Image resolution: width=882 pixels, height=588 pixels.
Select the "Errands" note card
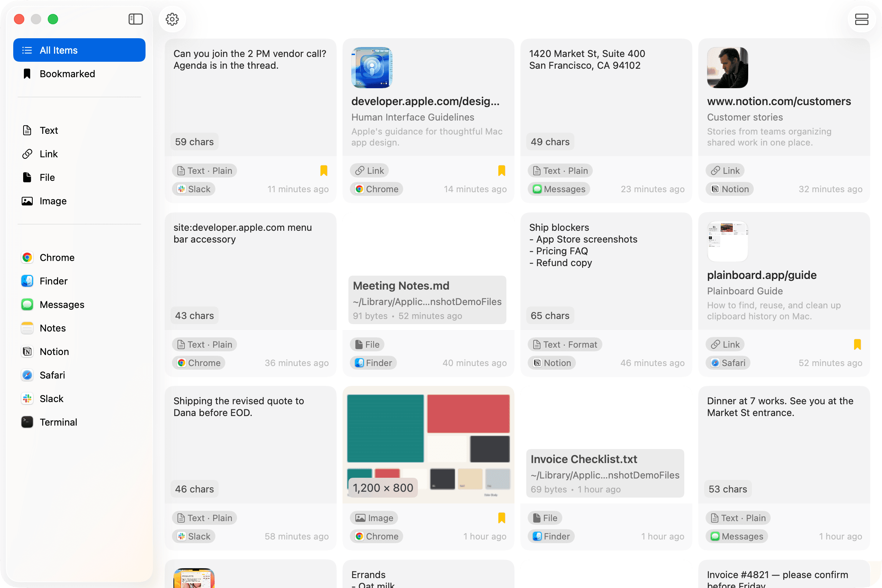point(428,574)
